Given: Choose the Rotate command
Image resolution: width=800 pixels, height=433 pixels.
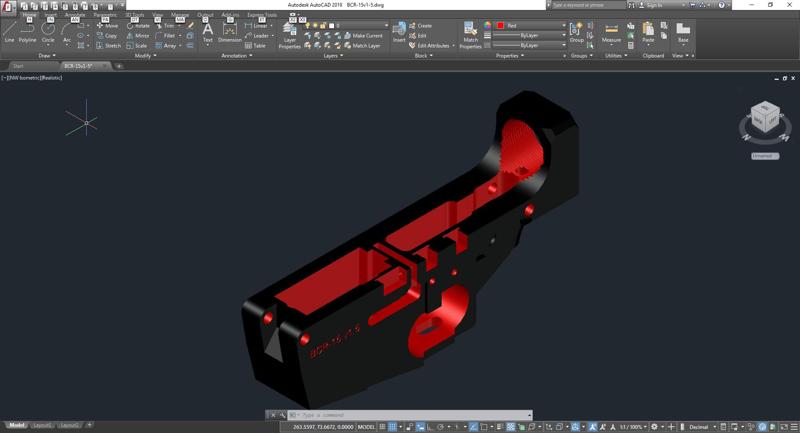Looking at the screenshot, I should [x=138, y=26].
